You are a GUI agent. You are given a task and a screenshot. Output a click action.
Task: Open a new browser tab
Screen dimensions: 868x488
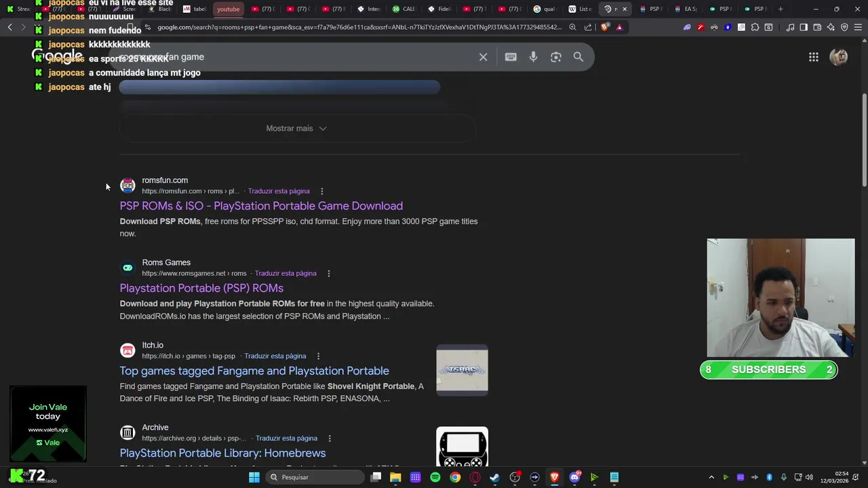tap(781, 9)
